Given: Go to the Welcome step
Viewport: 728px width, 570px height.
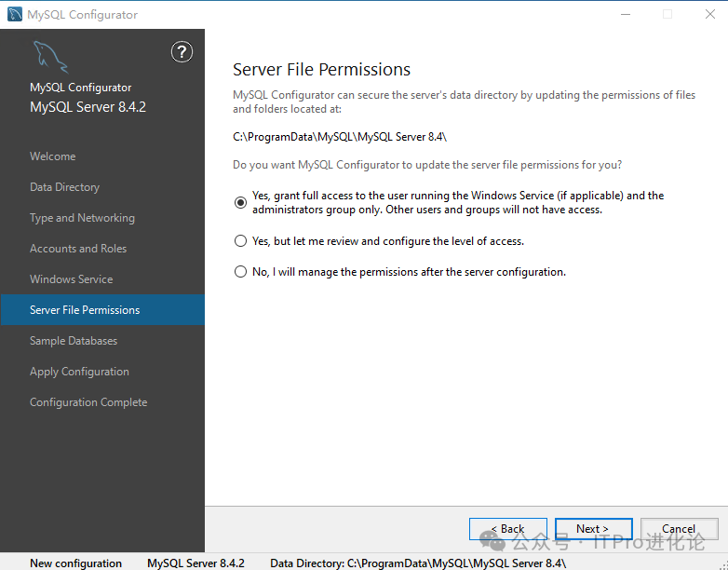Looking at the screenshot, I should [x=53, y=156].
